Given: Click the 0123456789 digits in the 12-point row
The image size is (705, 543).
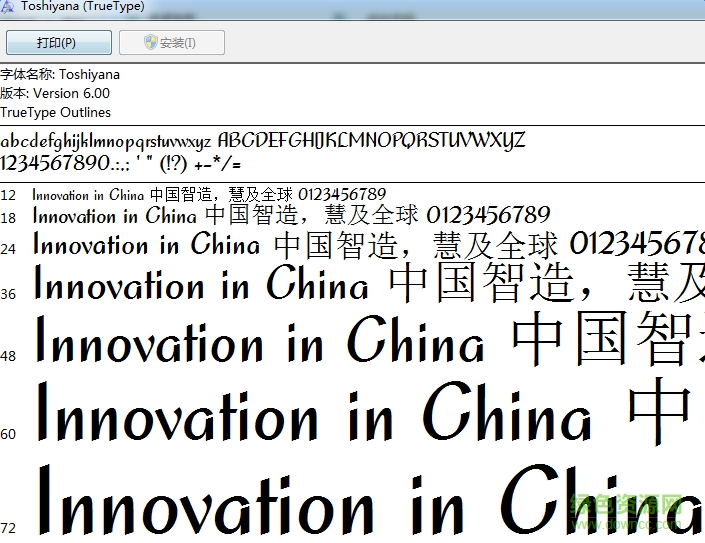Looking at the screenshot, I should click(342, 194).
